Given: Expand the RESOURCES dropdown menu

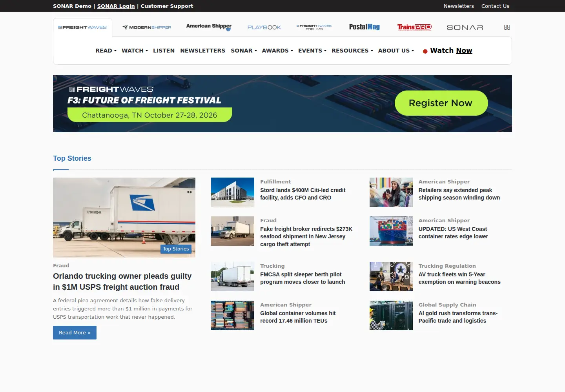Looking at the screenshot, I should click(352, 51).
